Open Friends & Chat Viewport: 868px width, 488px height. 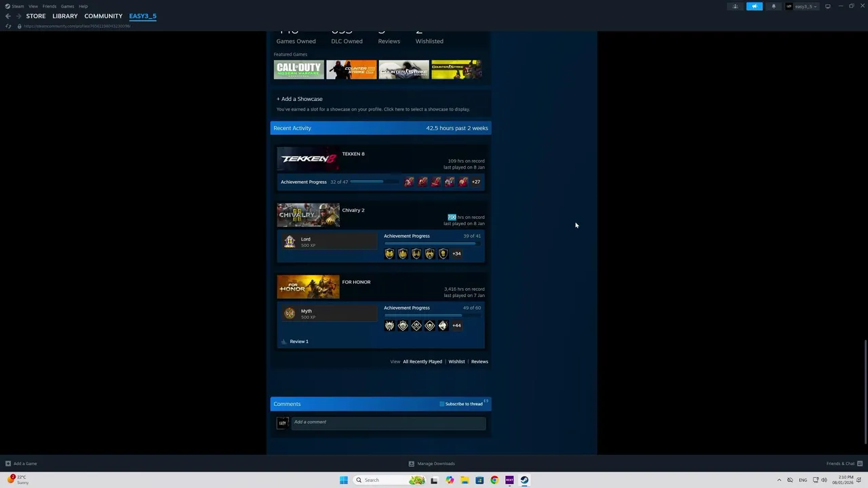tap(844, 464)
